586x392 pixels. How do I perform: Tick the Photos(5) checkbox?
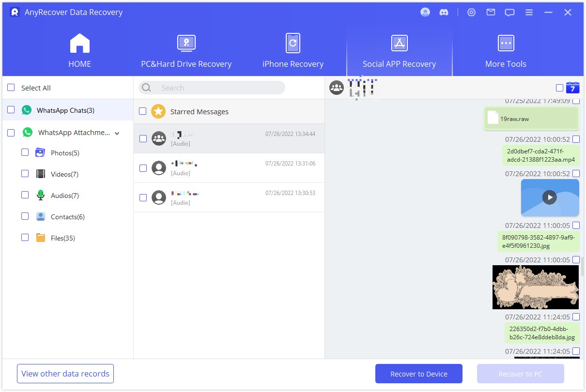tap(25, 152)
